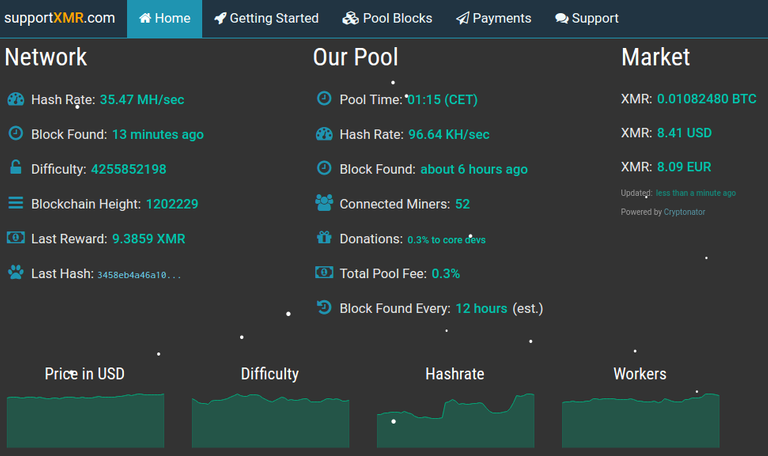Viewport: 768px width, 456px height.
Task: Click the Price in USD chart
Action: 85,420
